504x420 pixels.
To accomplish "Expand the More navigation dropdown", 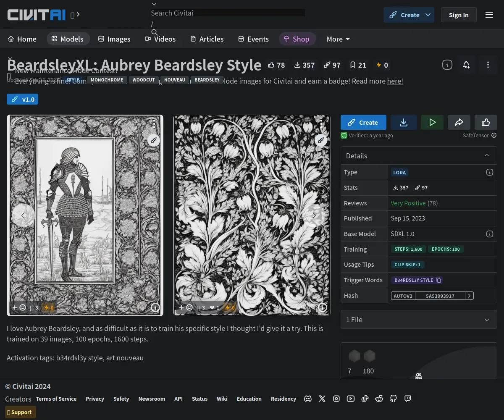I will (339, 39).
